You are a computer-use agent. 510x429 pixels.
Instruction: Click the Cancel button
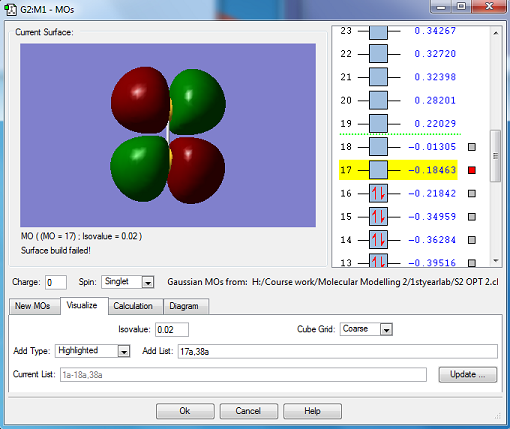coord(248,411)
